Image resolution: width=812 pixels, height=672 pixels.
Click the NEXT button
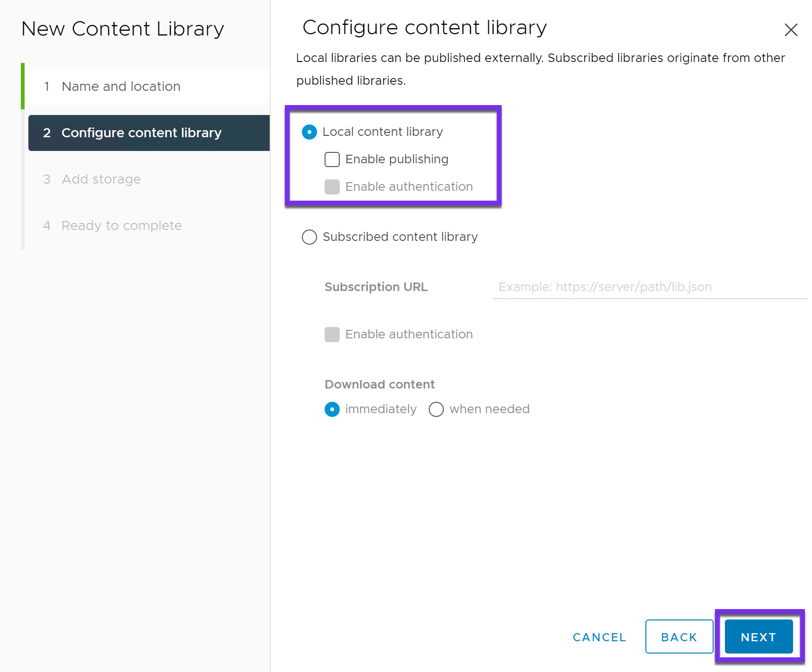click(758, 637)
